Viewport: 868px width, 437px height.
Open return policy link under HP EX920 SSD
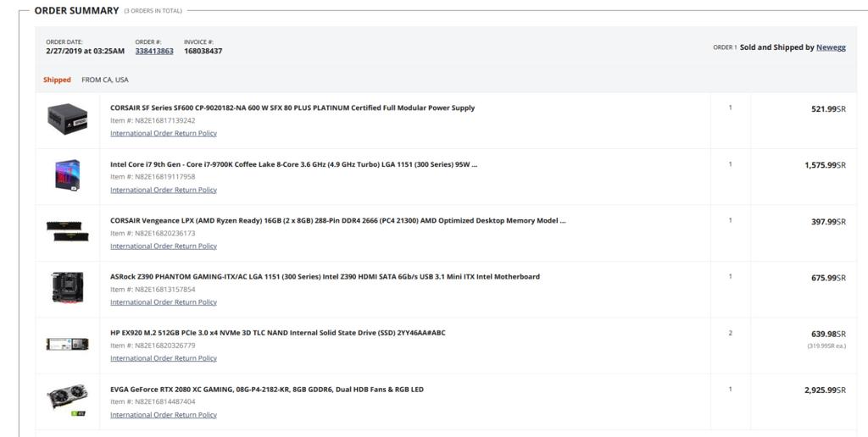tap(164, 358)
